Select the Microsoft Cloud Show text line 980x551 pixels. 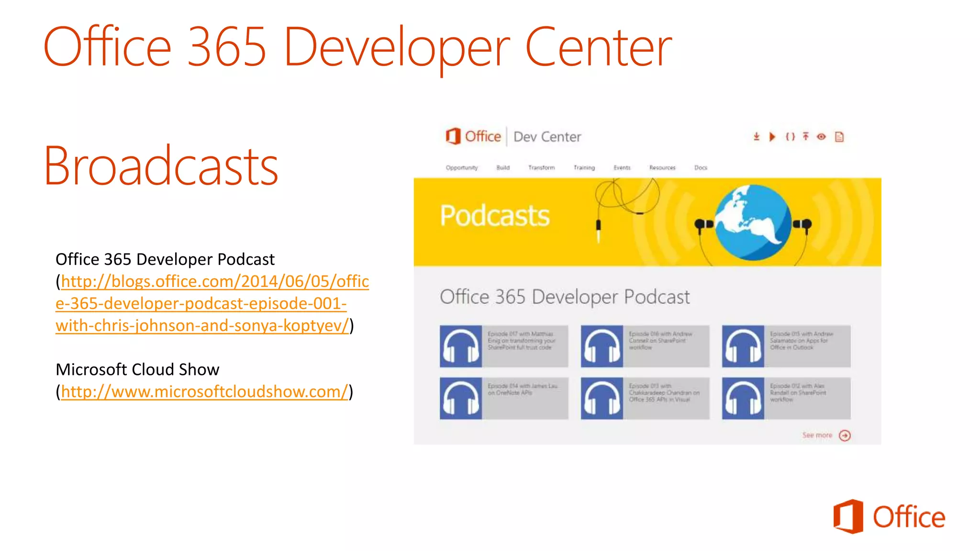[137, 370]
